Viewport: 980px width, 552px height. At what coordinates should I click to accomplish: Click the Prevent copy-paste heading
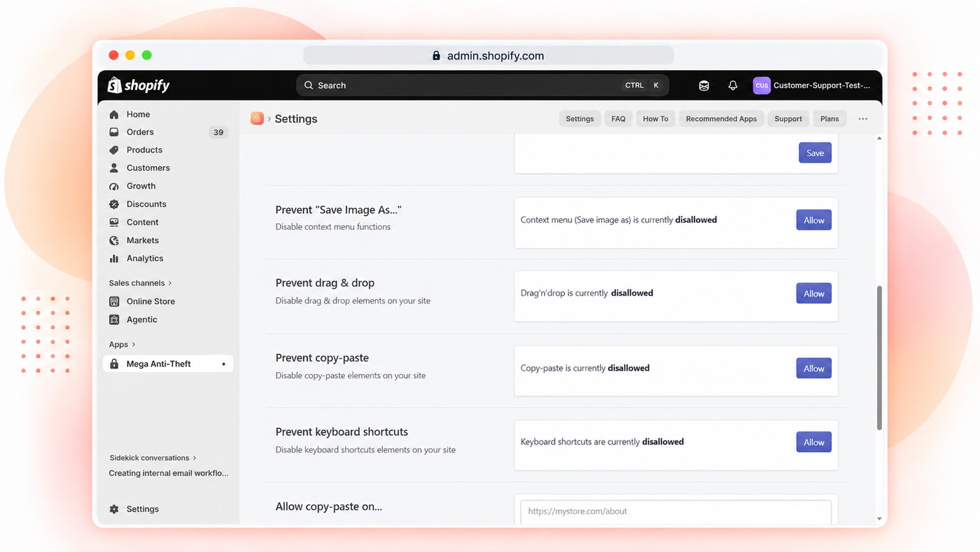tap(322, 358)
